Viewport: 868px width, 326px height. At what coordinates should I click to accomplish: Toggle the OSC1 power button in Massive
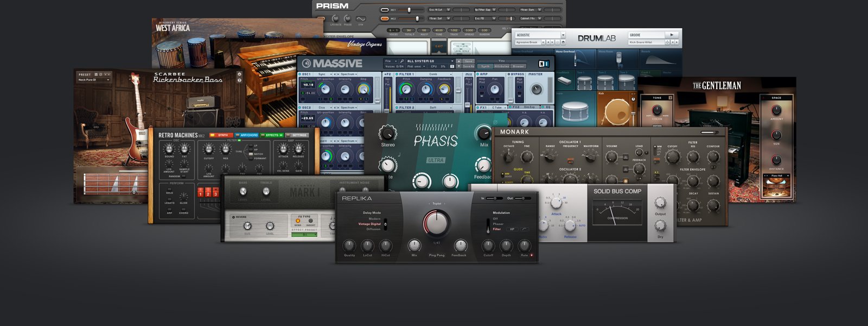(x=300, y=74)
